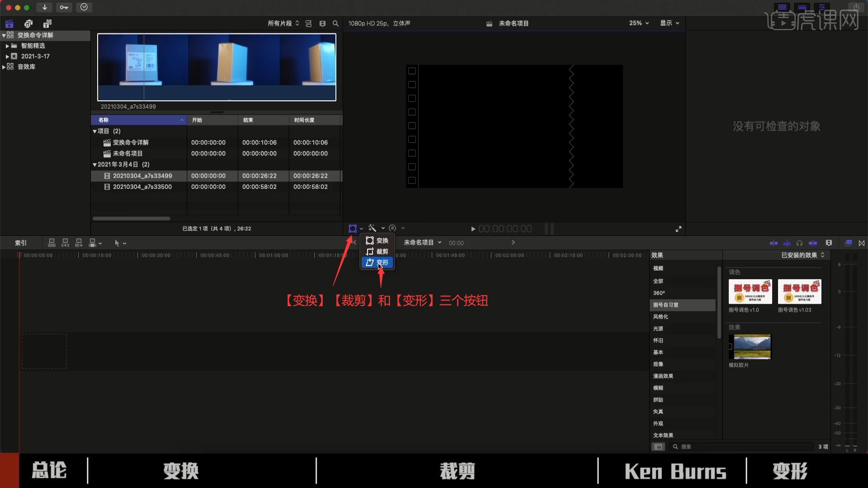Choose 裁剪 in the popup menu
Screen dimensions: 868x488
point(382,252)
